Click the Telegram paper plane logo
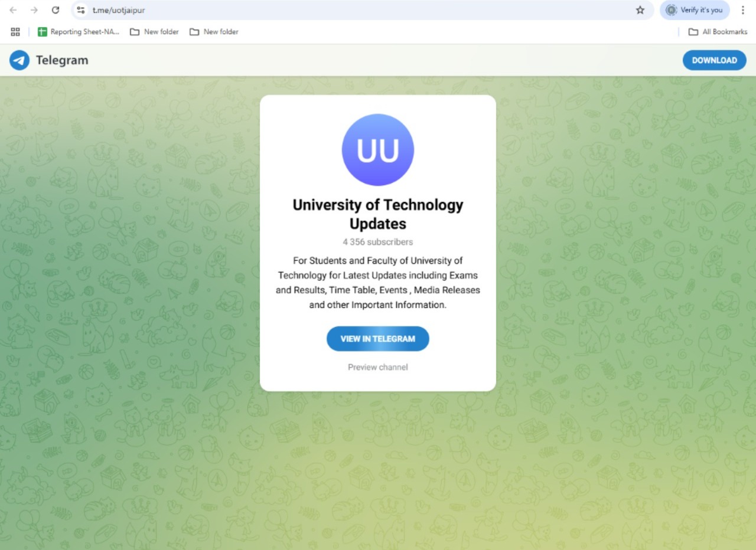The height and width of the screenshot is (550, 756). [x=19, y=60]
